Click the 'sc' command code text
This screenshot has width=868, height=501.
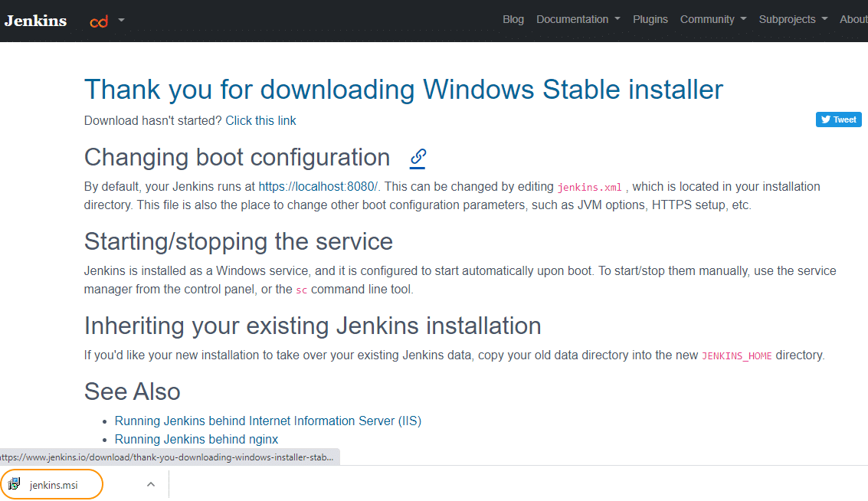pos(301,290)
